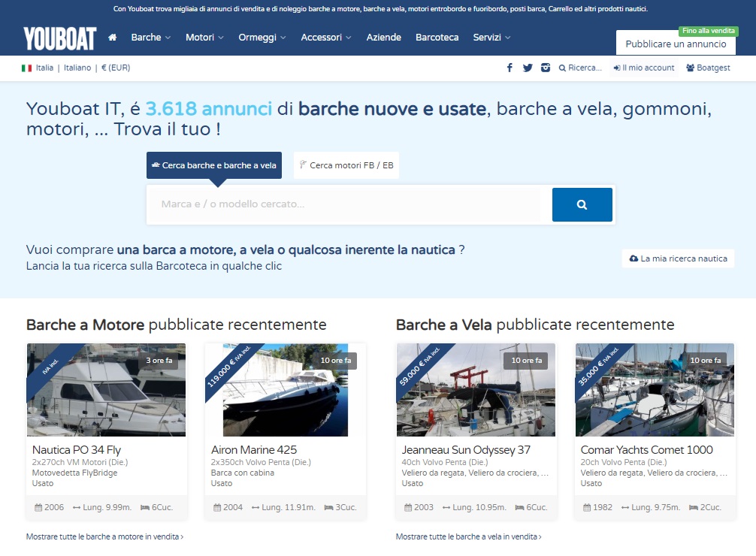Expand the Ormeggi dropdown menu
The image size is (756, 556).
(x=262, y=37)
